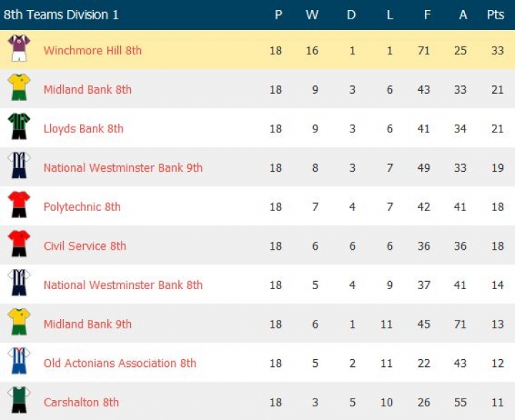
Task: Visit the Civil Service 8th link
Action: (84, 245)
